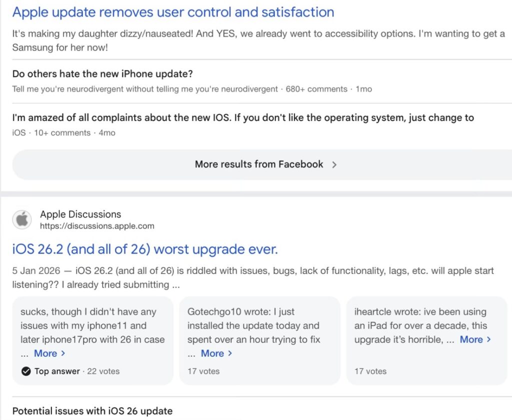Click the "5 Jan 2026" result snippet
Screen dimensions: 512x420
pos(253,277)
